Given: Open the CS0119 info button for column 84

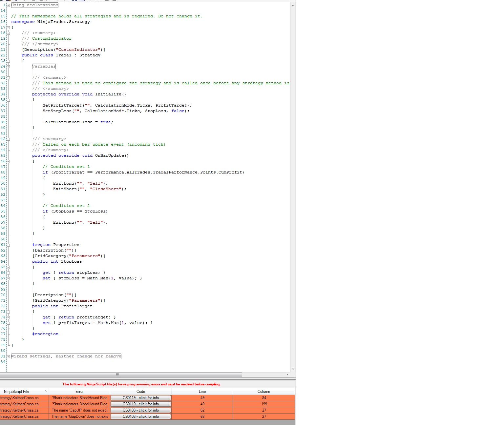Looking at the screenshot, I should [x=141, y=398].
